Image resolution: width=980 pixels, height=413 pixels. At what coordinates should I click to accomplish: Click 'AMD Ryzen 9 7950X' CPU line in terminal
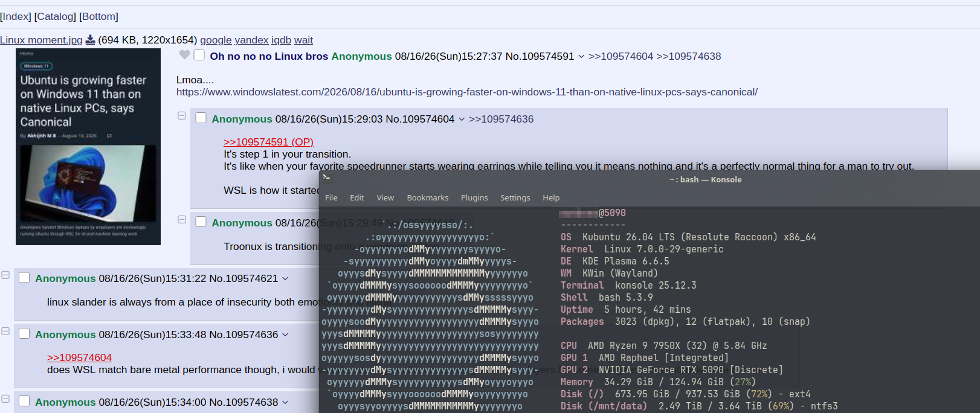click(663, 345)
